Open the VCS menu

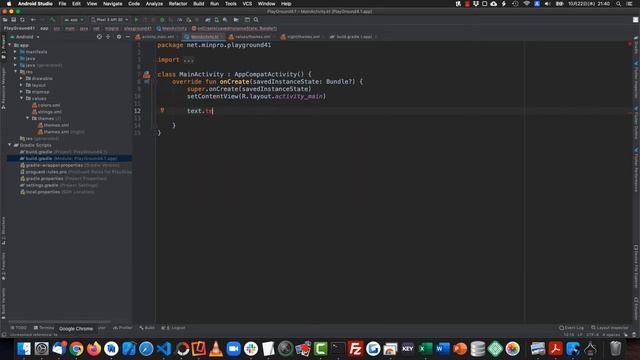pyautogui.click(x=247, y=4)
